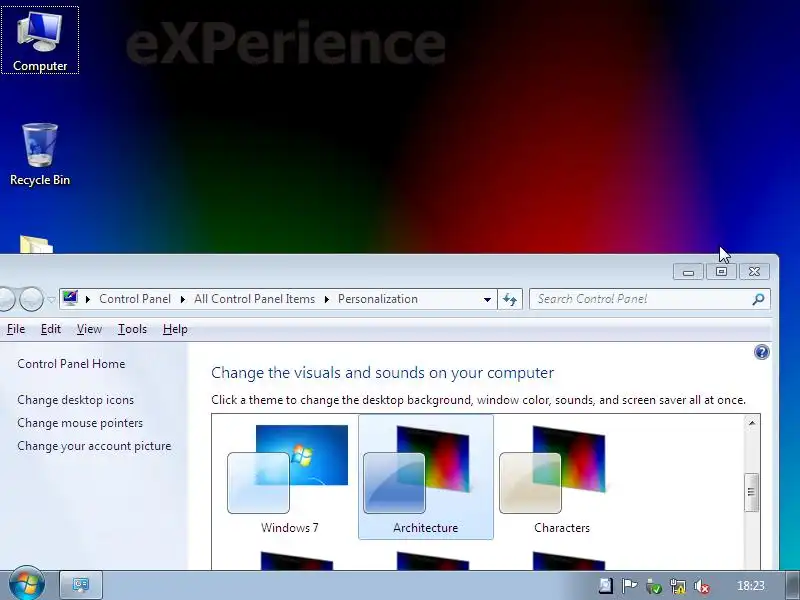The image size is (800, 600).
Task: Open the Edit menu
Action: [51, 329]
